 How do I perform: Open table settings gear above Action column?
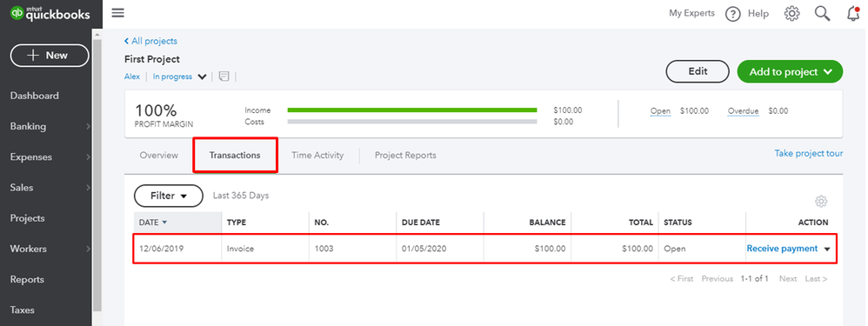point(822,202)
